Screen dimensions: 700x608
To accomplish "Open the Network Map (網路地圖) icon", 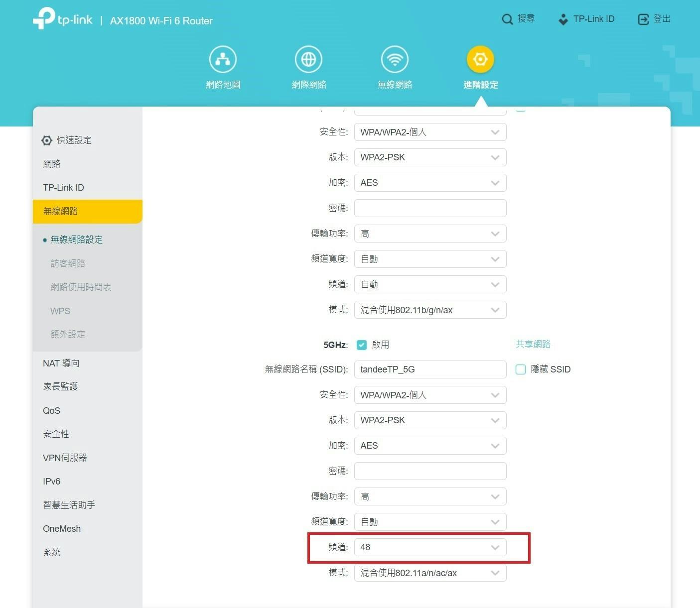I will tap(223, 60).
